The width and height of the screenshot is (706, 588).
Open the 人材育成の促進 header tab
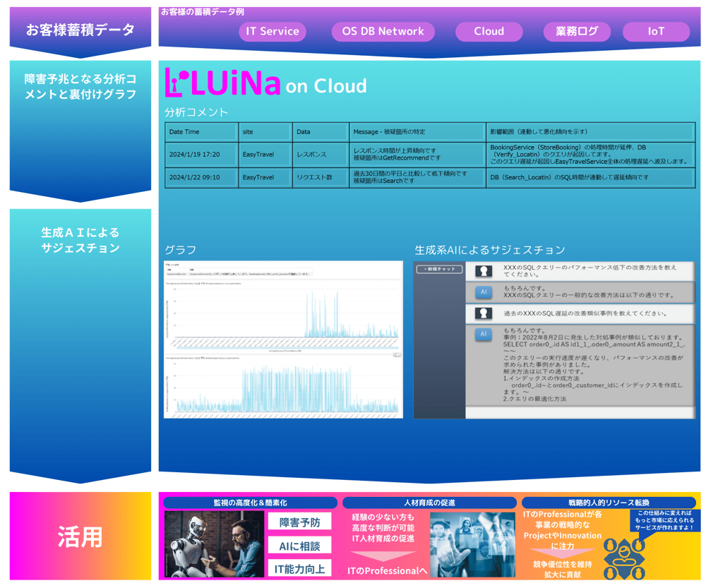point(429,503)
